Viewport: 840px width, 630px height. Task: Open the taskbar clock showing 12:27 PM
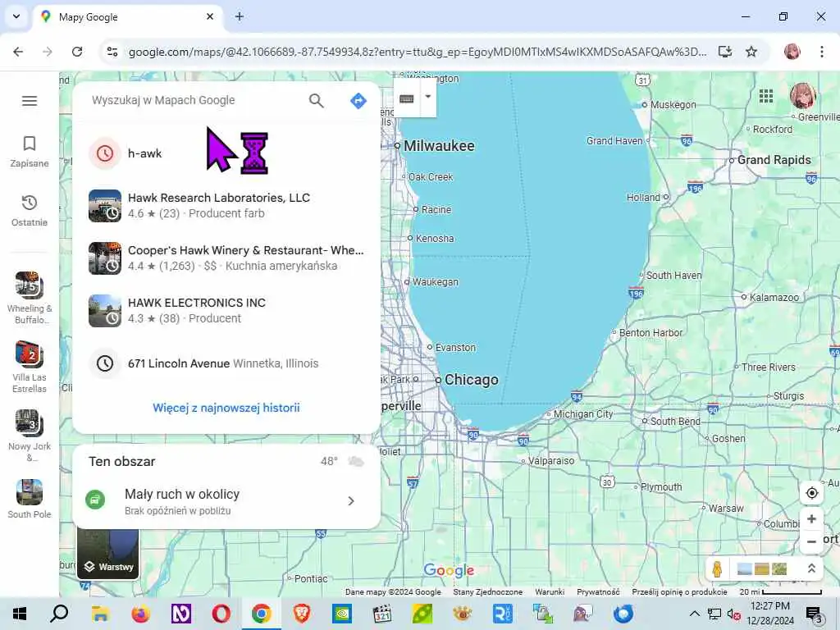770,614
